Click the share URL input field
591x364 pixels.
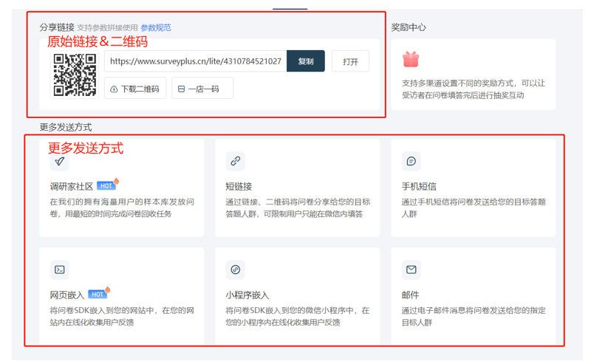(x=195, y=61)
